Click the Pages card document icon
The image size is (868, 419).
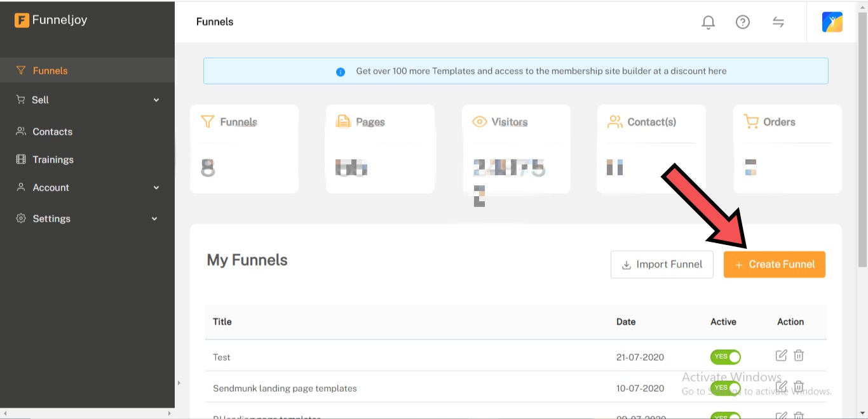pyautogui.click(x=343, y=121)
